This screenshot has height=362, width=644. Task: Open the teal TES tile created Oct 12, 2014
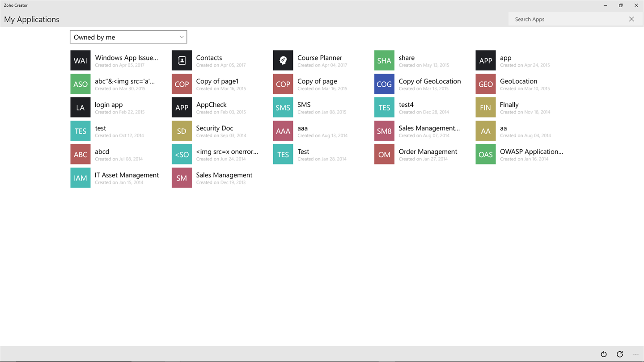tap(80, 131)
